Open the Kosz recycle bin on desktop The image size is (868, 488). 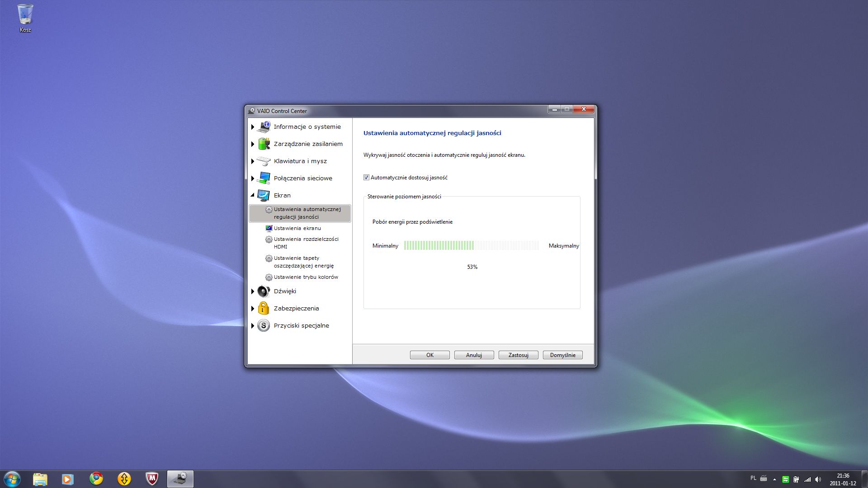[25, 18]
